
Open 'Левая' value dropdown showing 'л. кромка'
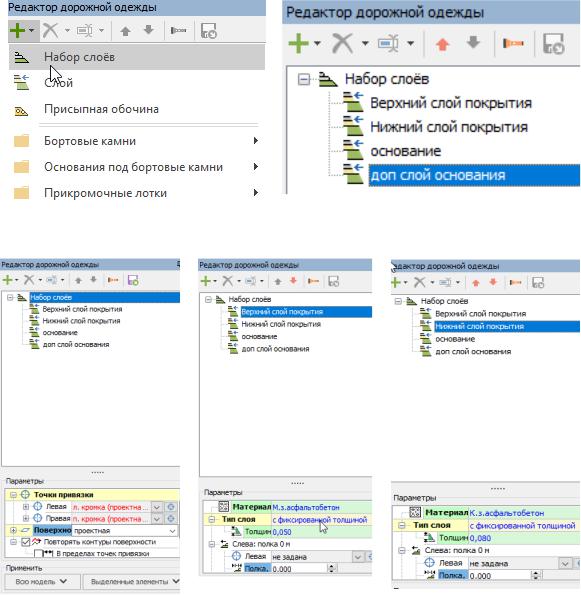coord(157,507)
